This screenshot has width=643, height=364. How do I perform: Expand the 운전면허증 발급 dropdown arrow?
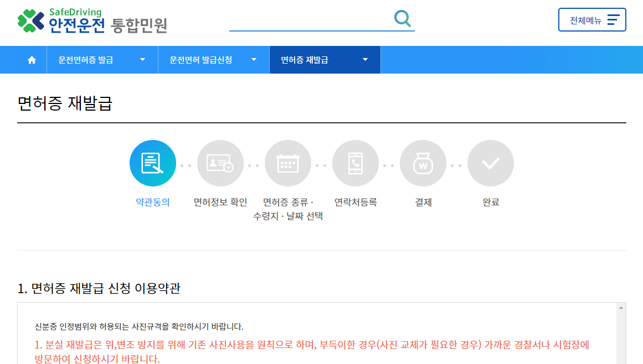click(142, 59)
